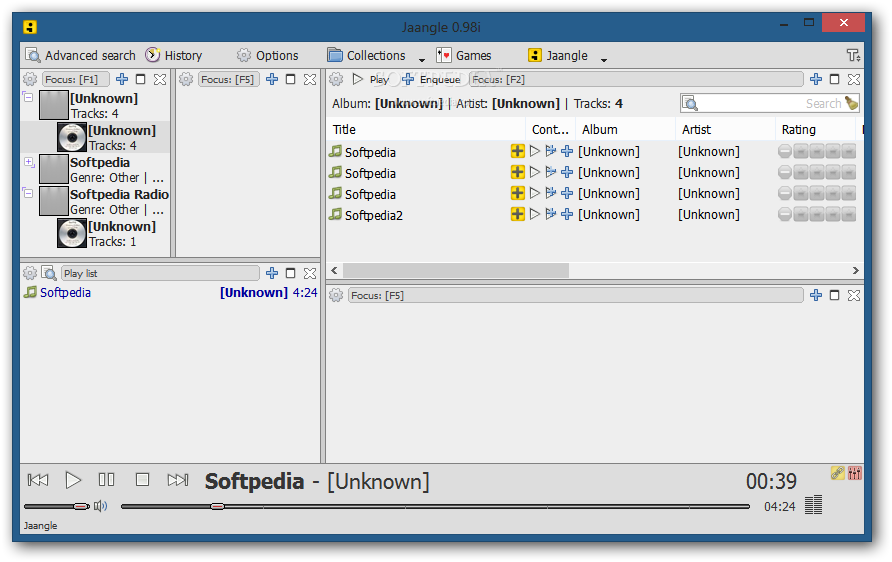
Task: Click search box in track list
Action: click(x=770, y=104)
